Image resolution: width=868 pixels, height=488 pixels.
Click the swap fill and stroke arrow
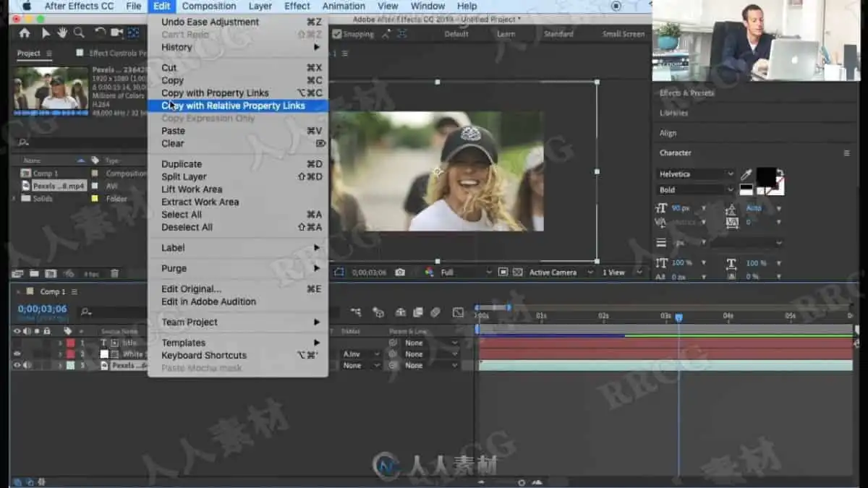(780, 173)
